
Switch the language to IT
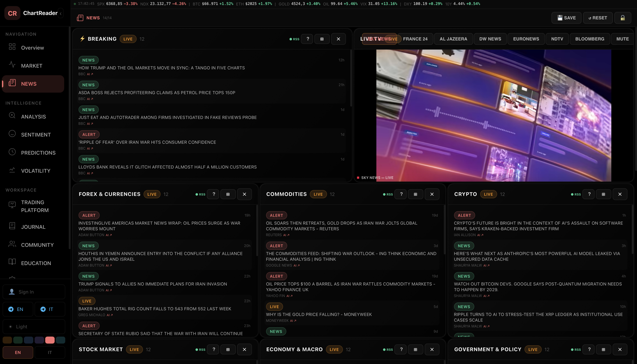[50, 352]
